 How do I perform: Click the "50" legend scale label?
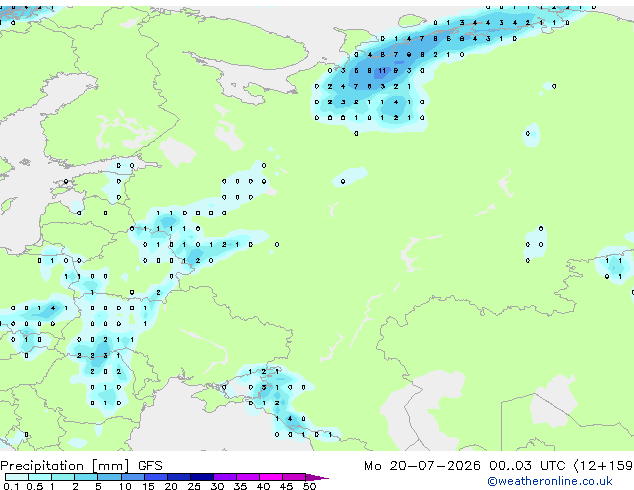[x=310, y=486]
